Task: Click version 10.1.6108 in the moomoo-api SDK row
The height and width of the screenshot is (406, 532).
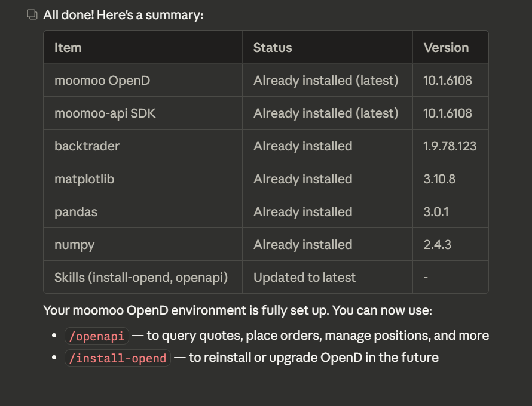Action: pos(448,113)
